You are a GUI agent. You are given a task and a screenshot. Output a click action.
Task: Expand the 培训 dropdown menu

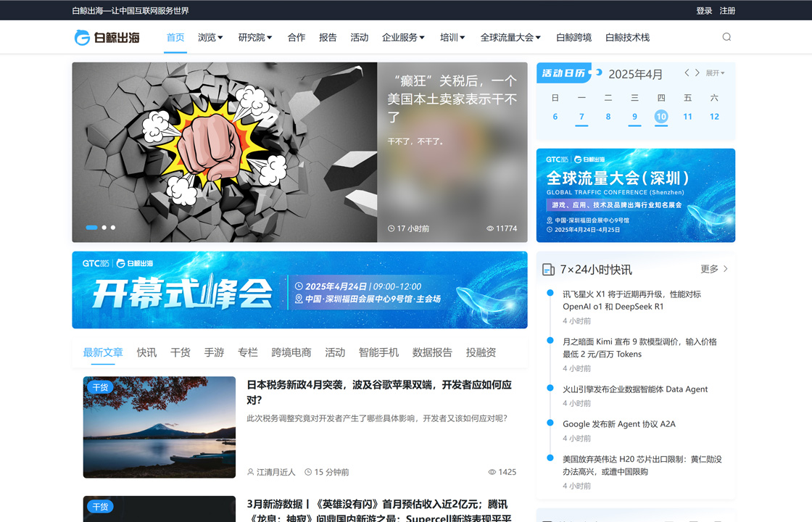(x=452, y=37)
